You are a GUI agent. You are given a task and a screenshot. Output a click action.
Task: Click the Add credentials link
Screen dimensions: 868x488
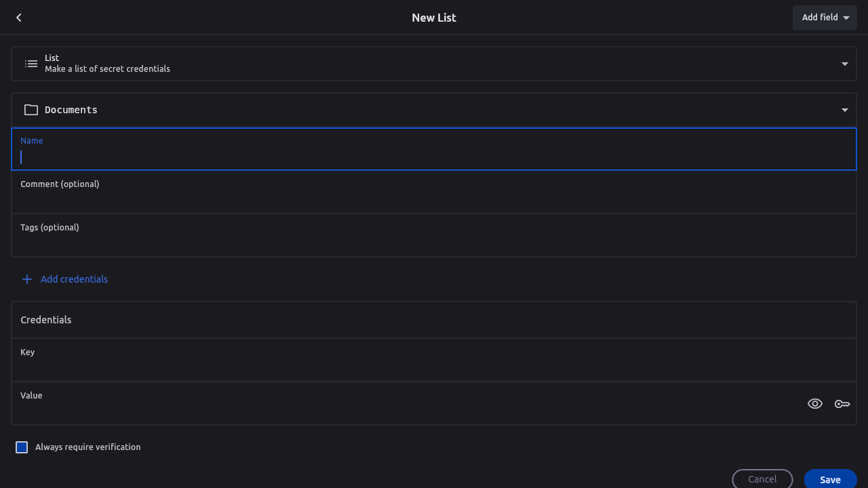click(74, 279)
